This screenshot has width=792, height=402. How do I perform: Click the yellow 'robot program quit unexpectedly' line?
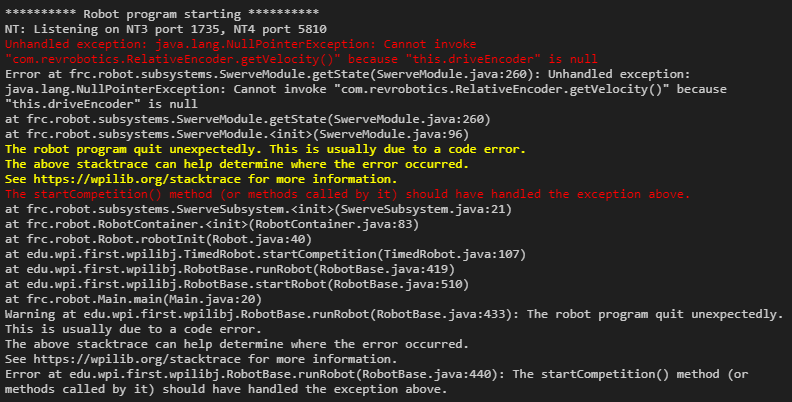pyautogui.click(x=265, y=149)
